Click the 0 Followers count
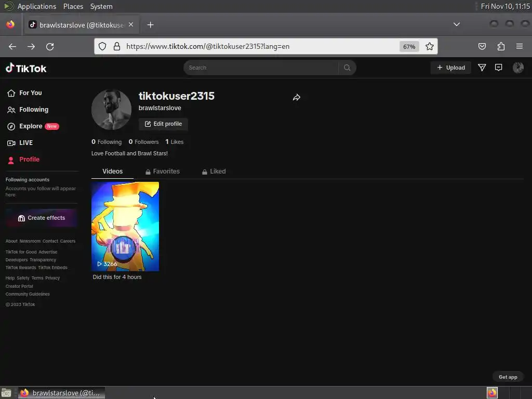Viewport: 532px width, 399px height. (143, 142)
